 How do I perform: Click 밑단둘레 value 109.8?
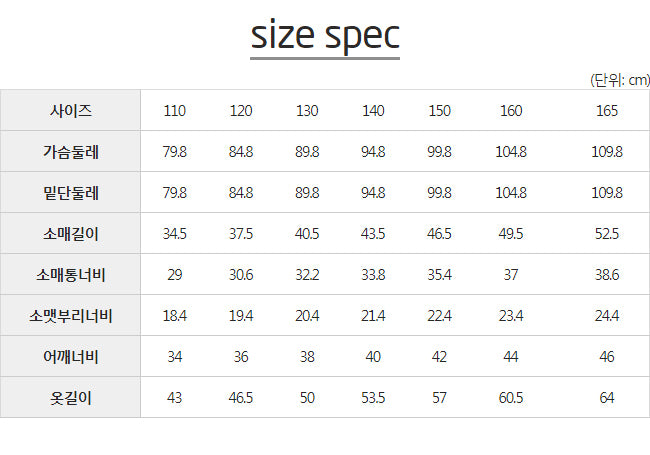pyautogui.click(x=607, y=193)
